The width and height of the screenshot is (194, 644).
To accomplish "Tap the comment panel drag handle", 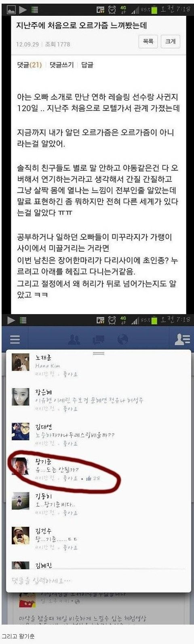I will 99,353.
